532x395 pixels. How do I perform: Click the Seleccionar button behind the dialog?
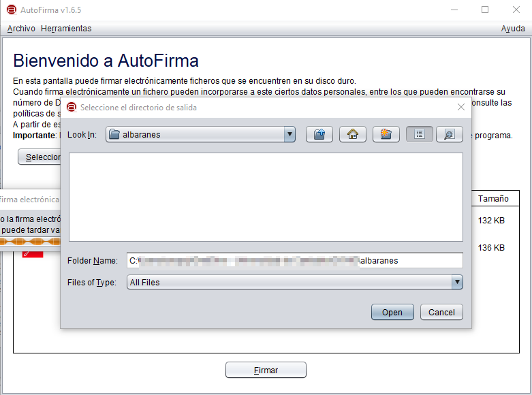(x=40, y=157)
